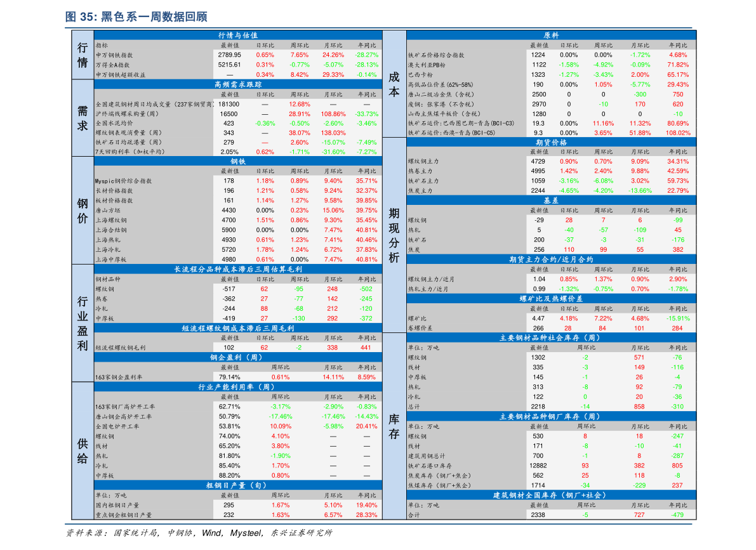
Task: Click the 短流程螺纹钢成本滞后三周毛利 header
Action: coord(237,328)
